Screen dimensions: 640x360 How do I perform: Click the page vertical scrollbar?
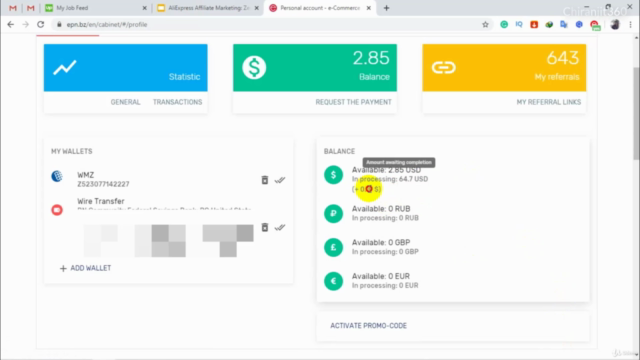tap(636, 114)
